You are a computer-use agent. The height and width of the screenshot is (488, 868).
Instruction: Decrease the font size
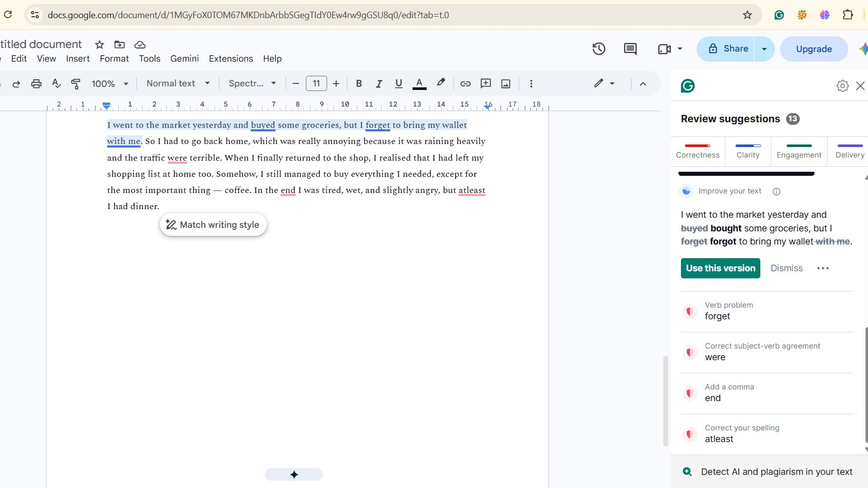296,84
